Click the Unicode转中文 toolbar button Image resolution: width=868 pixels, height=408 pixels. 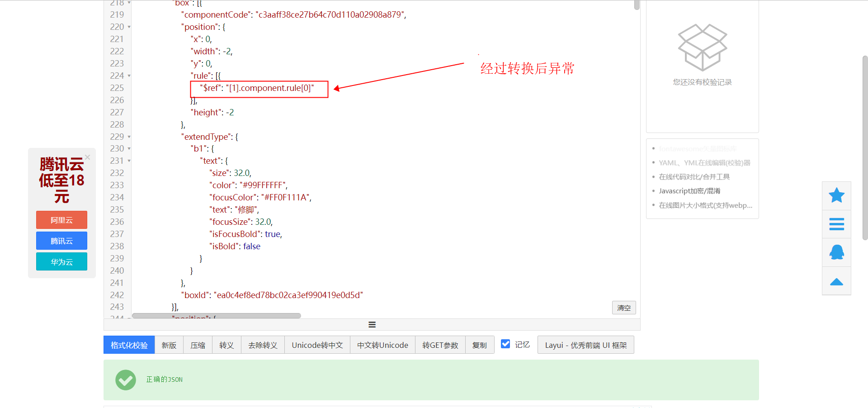(x=317, y=344)
